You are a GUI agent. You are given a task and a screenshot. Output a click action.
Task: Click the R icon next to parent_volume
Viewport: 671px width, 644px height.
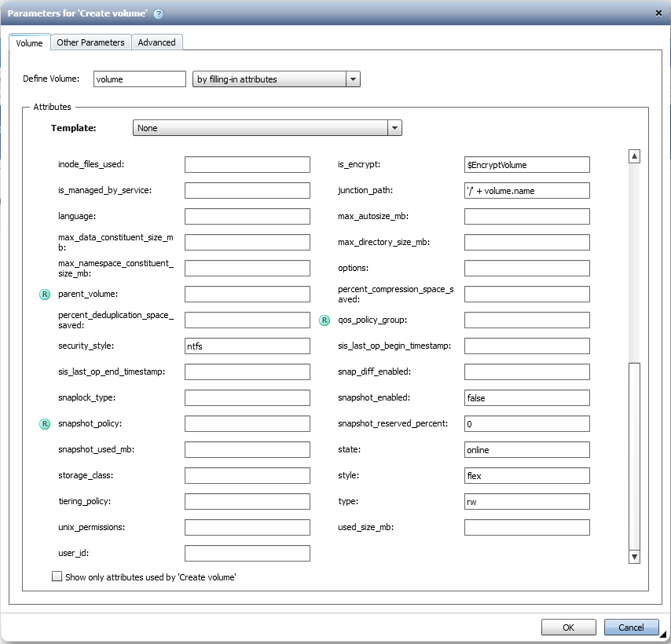point(44,295)
